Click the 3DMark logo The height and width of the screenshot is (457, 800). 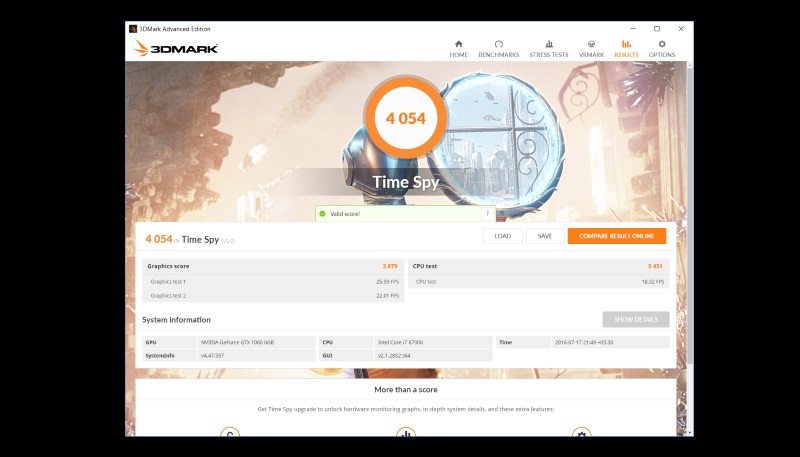pyautogui.click(x=176, y=48)
